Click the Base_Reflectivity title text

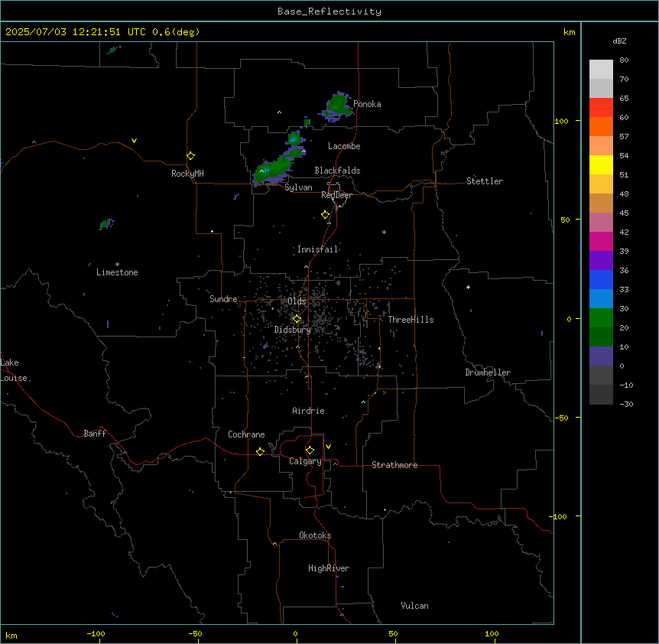329,11
